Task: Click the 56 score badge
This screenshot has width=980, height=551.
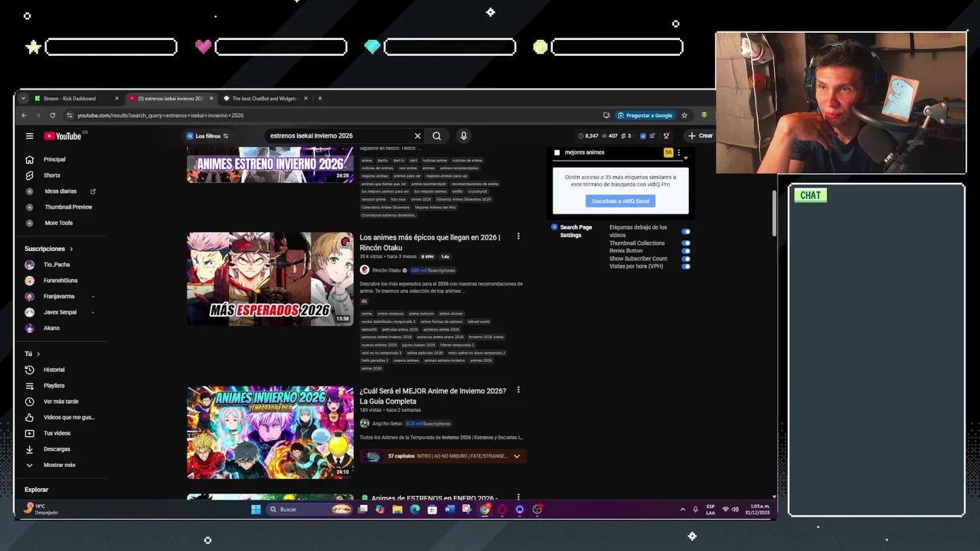Action: point(668,153)
